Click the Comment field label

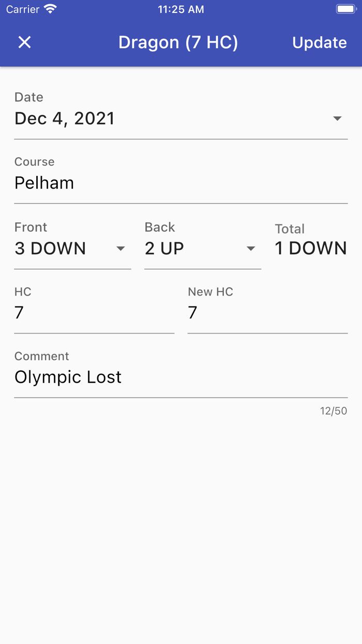click(x=41, y=356)
